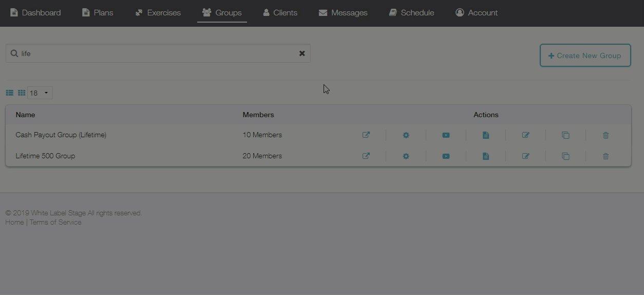
Task: Delete the Lifetime 500 Group
Action: 605,156
